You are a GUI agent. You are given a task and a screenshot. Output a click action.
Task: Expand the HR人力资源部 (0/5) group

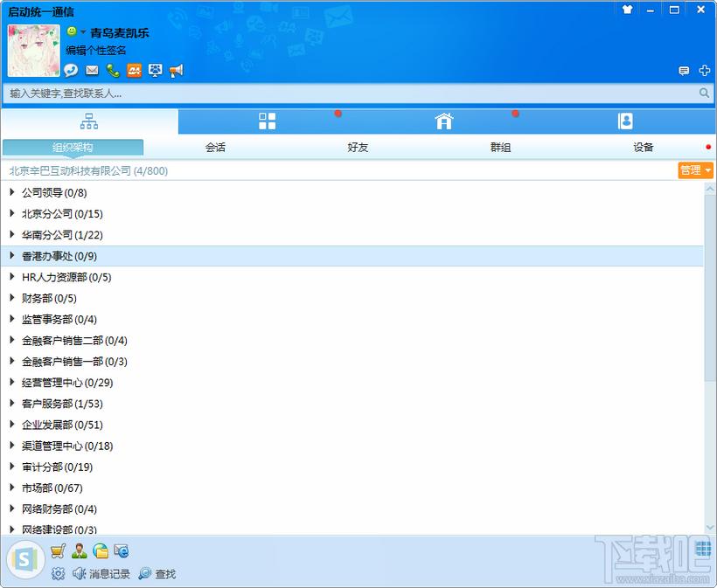(12, 277)
